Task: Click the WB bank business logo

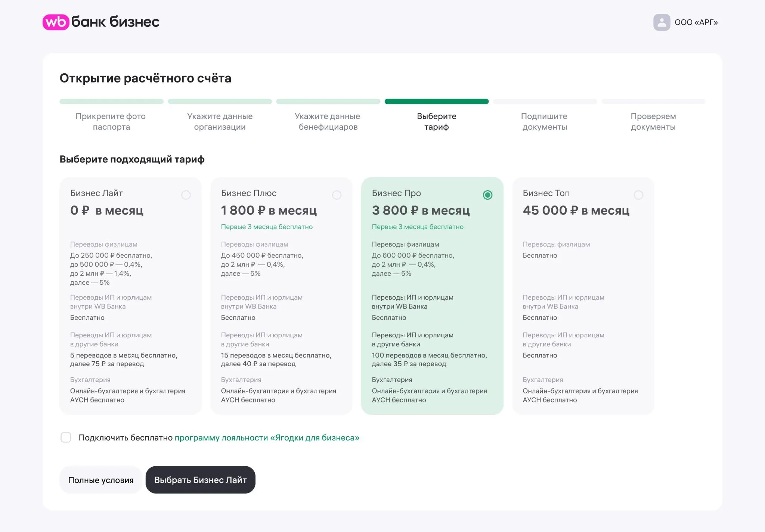Action: pos(101,22)
